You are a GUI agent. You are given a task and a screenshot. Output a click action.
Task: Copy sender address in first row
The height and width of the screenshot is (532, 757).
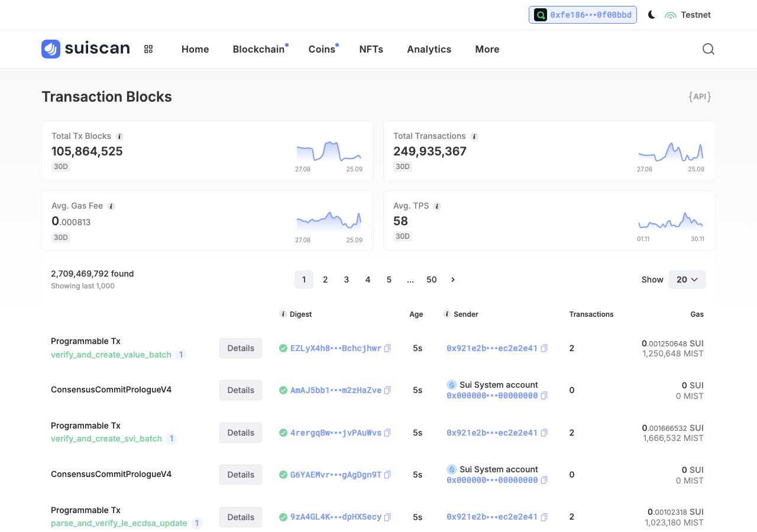point(544,348)
